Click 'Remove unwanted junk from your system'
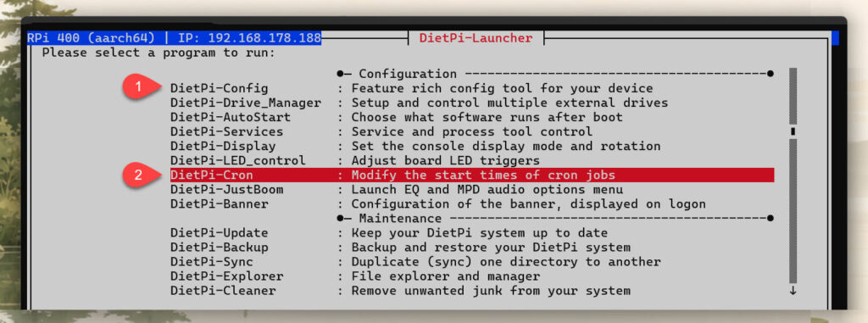The image size is (868, 323). (491, 290)
